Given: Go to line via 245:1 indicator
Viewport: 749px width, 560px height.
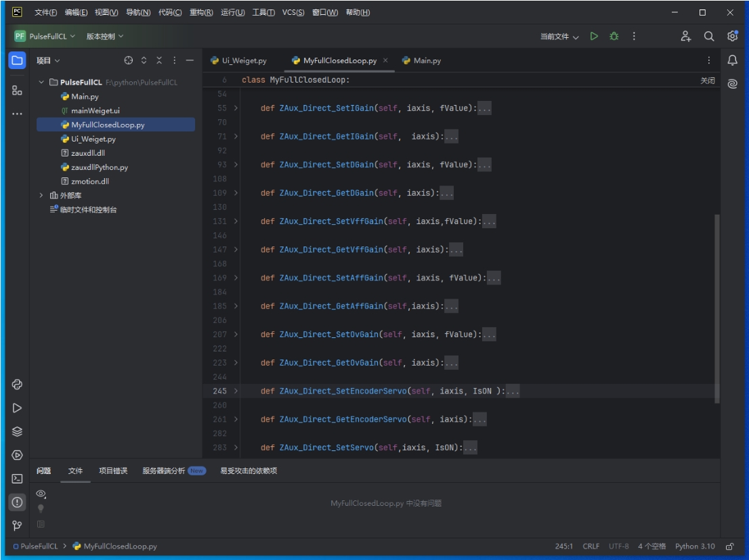Looking at the screenshot, I should pos(563,546).
